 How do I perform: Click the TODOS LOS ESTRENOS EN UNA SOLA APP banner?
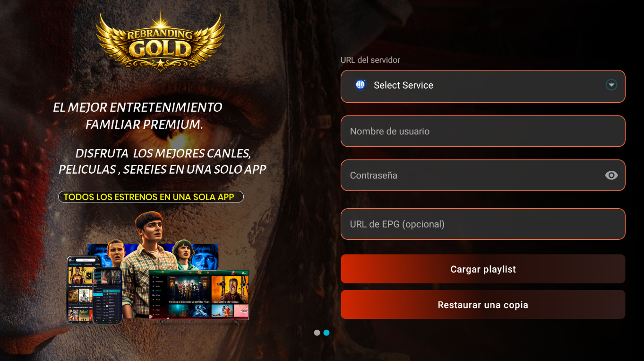pyautogui.click(x=151, y=197)
